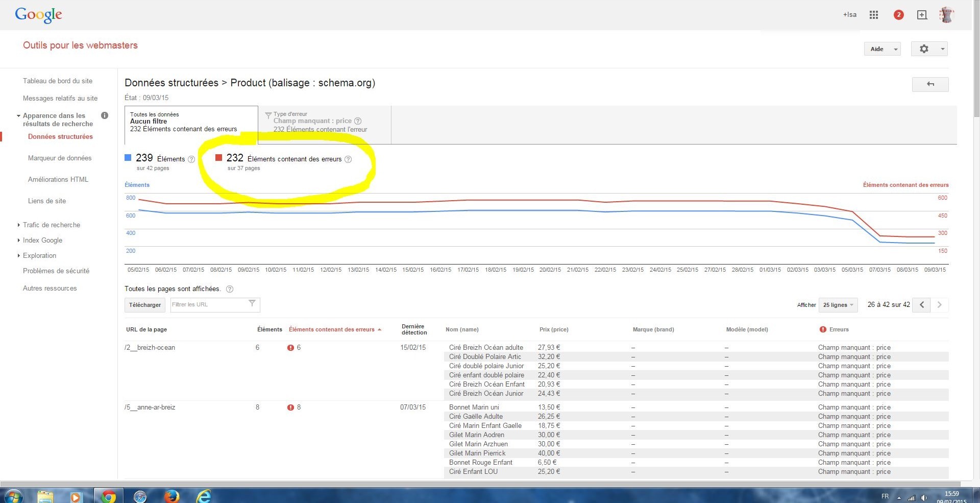
Task: Open Safari from the taskbar
Action: pyautogui.click(x=140, y=496)
